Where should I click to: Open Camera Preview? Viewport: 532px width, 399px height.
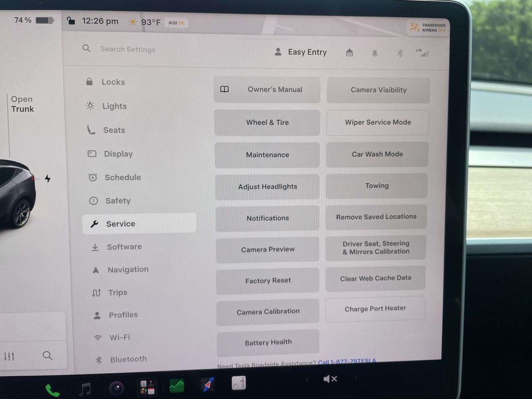[268, 249]
